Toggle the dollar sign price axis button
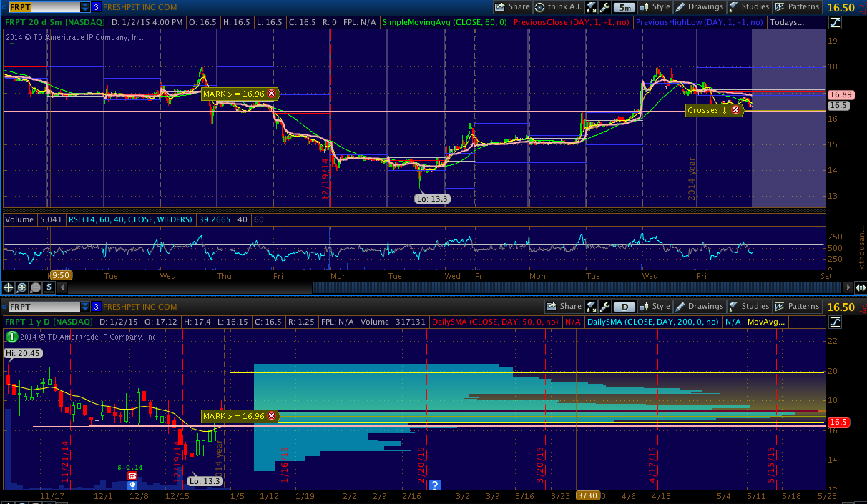Image resolution: width=867 pixels, height=504 pixels. click(x=49, y=287)
